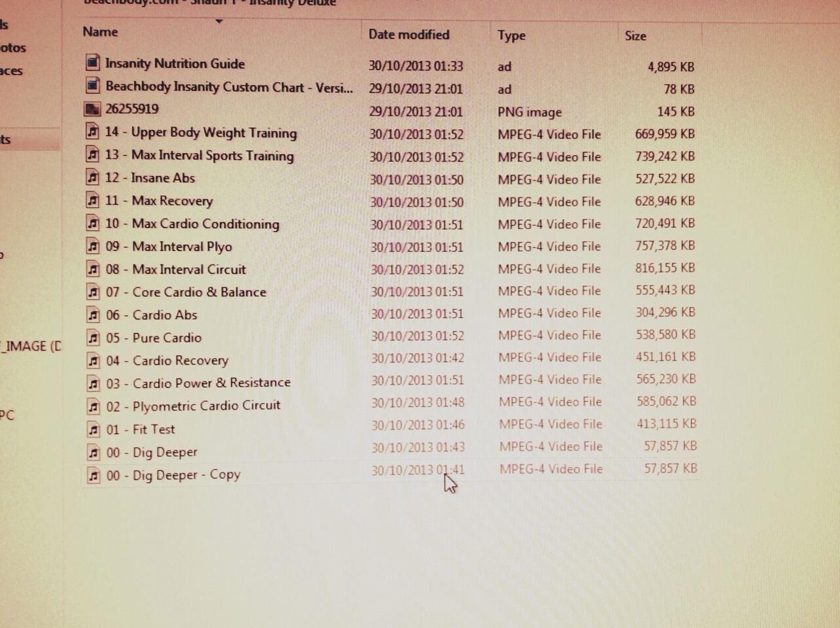
Task: Sort files by the Type column header
Action: [x=511, y=35]
